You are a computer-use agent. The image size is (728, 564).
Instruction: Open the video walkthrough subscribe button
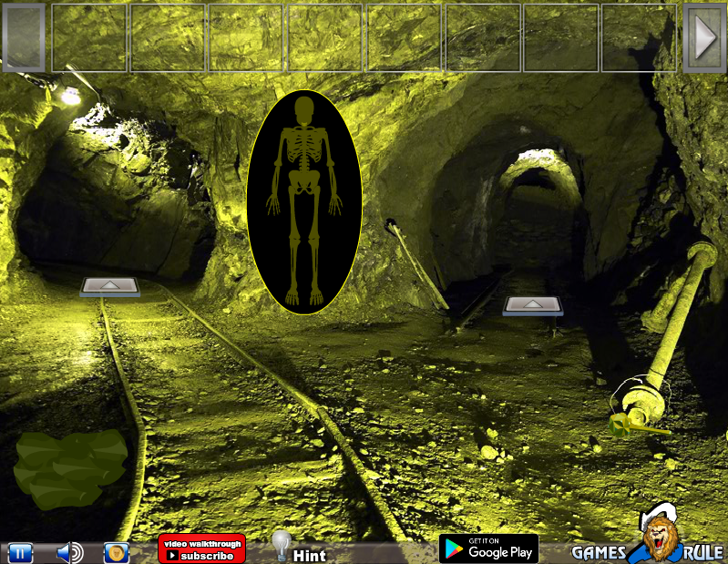click(x=201, y=549)
